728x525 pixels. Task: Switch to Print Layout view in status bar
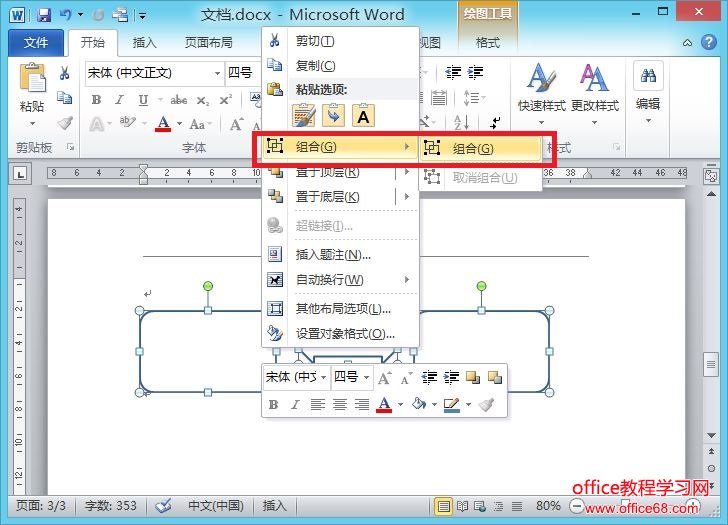click(443, 506)
